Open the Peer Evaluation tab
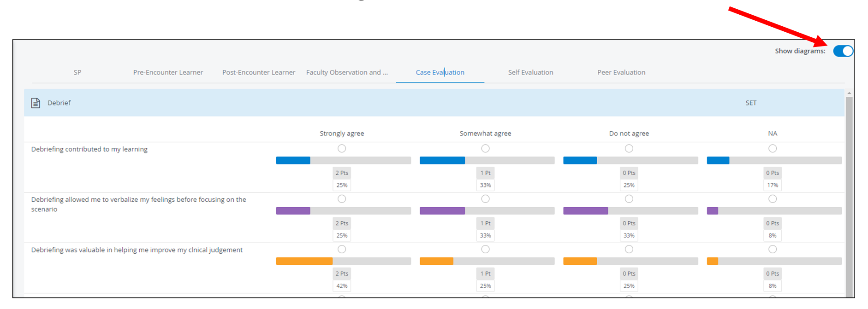The image size is (868, 309). pyautogui.click(x=621, y=72)
